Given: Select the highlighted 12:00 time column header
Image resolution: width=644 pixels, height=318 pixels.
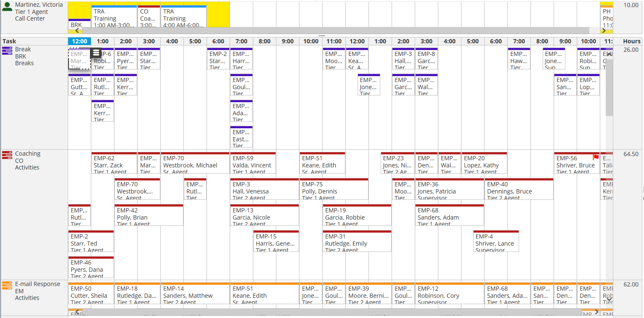Looking at the screenshot, I should 80,41.
